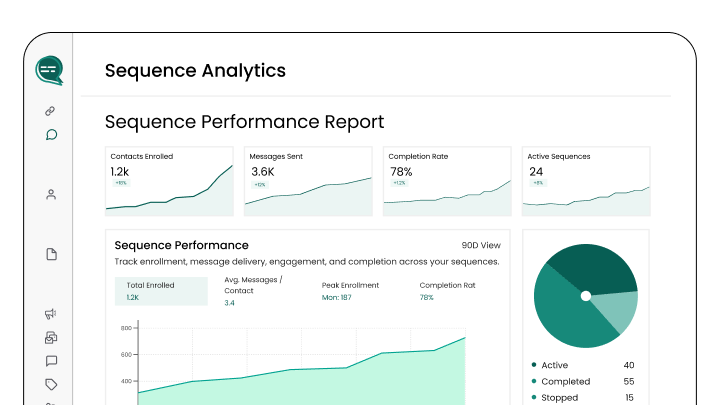Open the megaphone campaigns icon

[x=51, y=314]
